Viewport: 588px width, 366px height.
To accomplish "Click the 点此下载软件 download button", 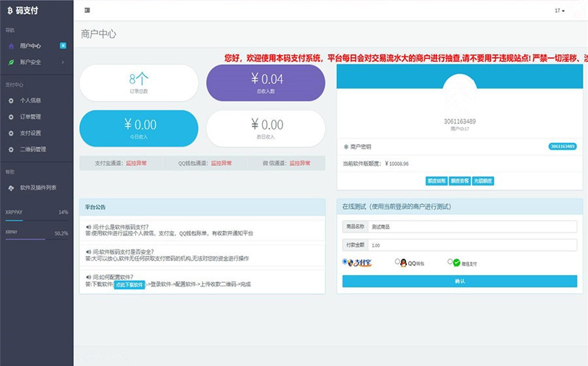I will point(130,285).
